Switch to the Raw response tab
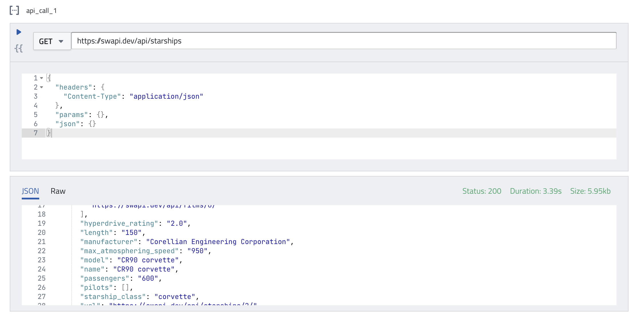This screenshot has width=644, height=321. 58,191
